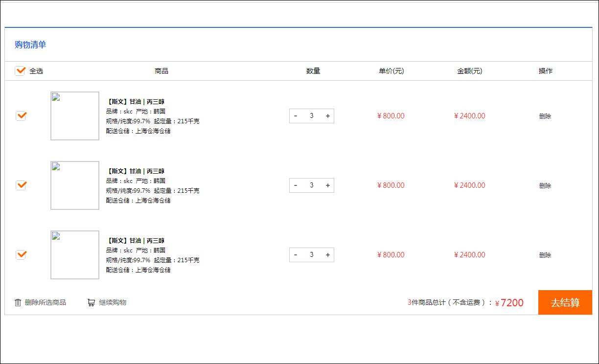Increase quantity with plus in second row
This screenshot has height=364, width=599.
(328, 185)
